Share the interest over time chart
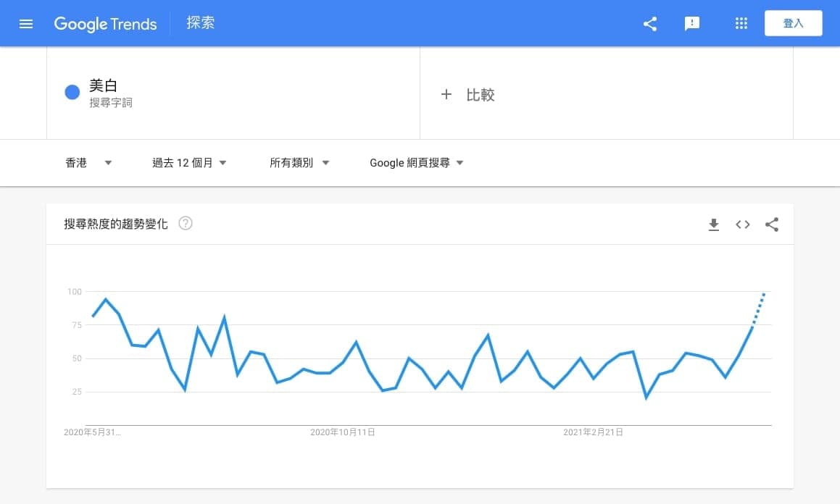Screen dimensions: 840x504 (x=771, y=224)
